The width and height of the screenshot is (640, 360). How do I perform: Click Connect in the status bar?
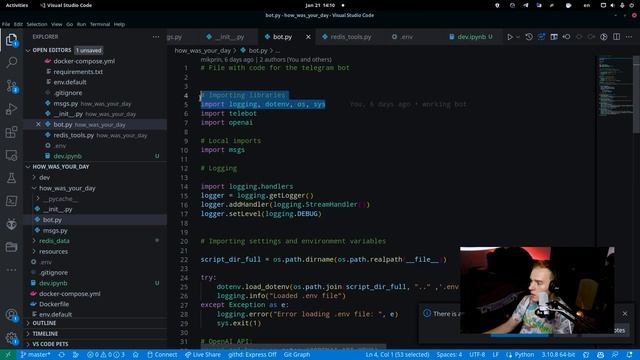pyautogui.click(x=162, y=355)
